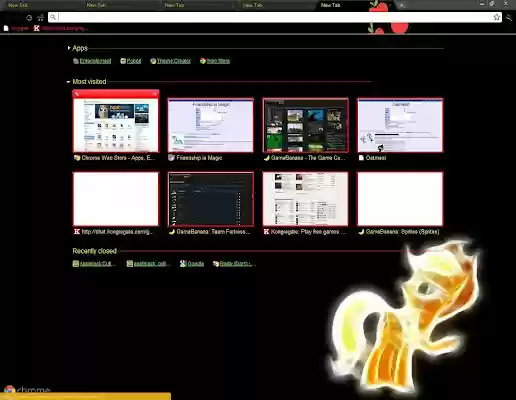Open the wrench settings menu
516x400 pixels.
pyautogui.click(x=509, y=17)
